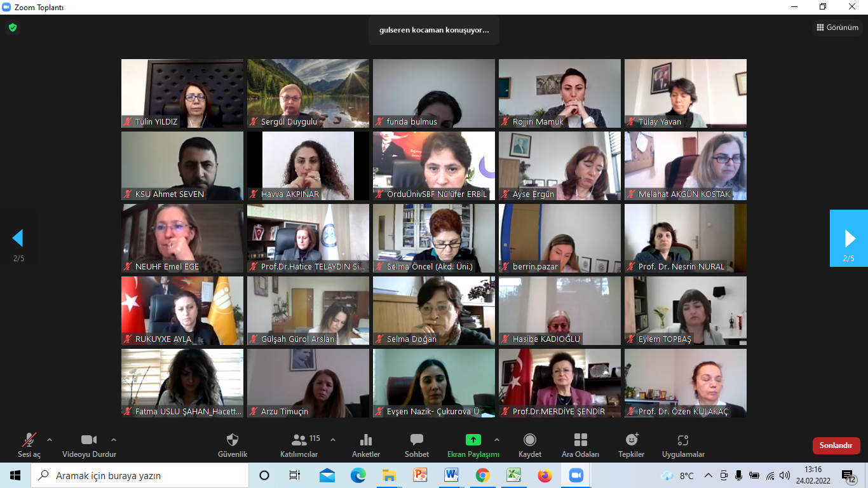Open Ara Odaları breakout rooms
Image resolution: width=868 pixels, height=488 pixels.
click(x=580, y=440)
